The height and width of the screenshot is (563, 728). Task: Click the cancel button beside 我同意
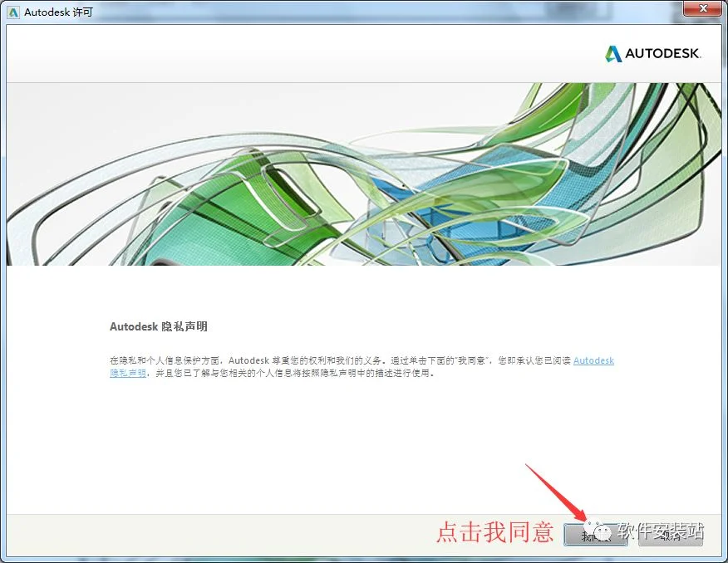[670, 535]
